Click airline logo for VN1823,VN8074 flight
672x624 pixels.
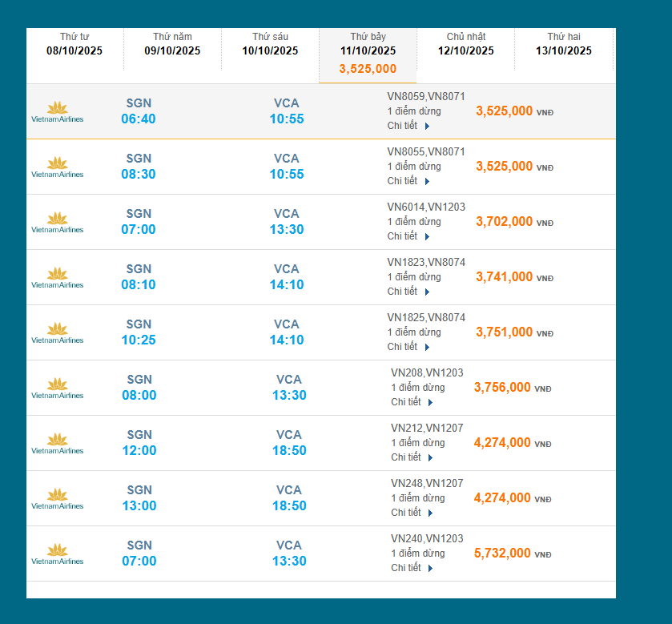point(57,277)
